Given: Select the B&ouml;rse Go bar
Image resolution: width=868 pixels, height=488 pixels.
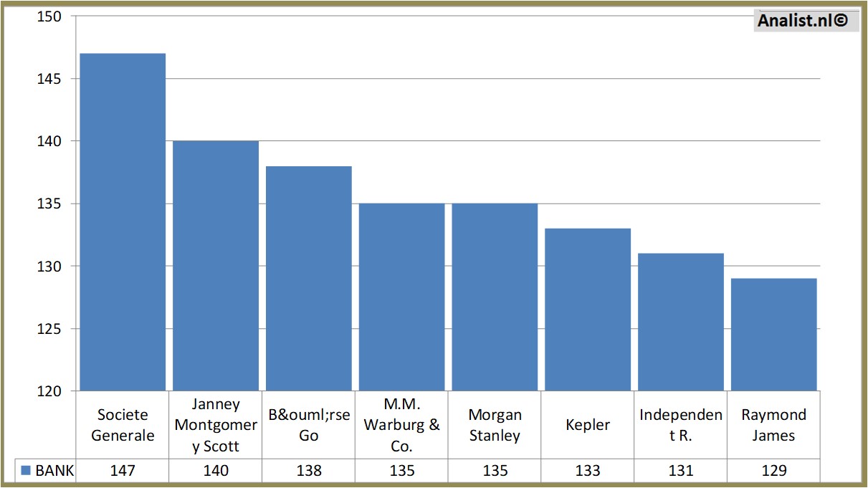Looking at the screenshot, I should tap(309, 279).
